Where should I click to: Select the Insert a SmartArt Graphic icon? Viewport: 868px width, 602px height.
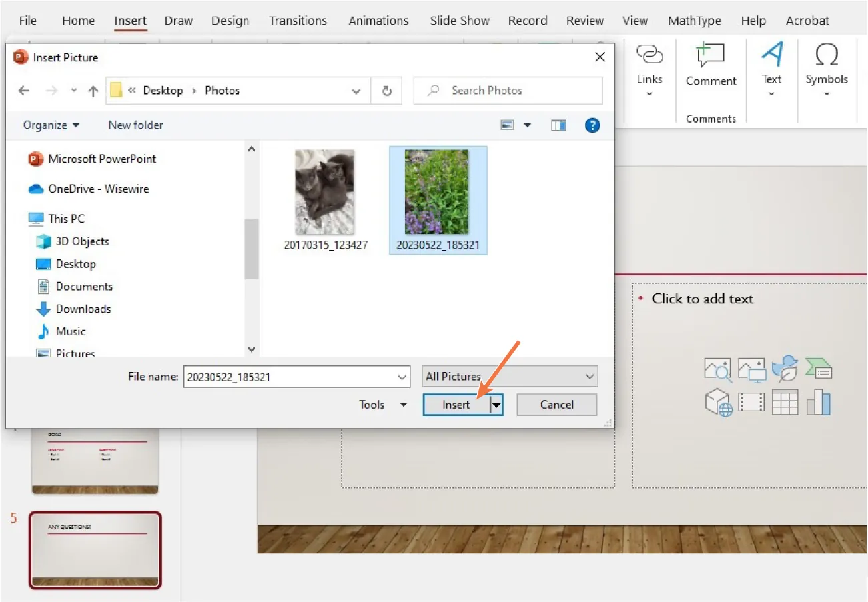819,369
